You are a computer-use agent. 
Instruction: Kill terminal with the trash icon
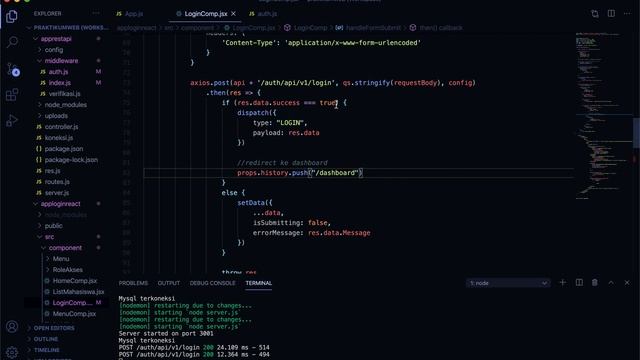click(595, 282)
